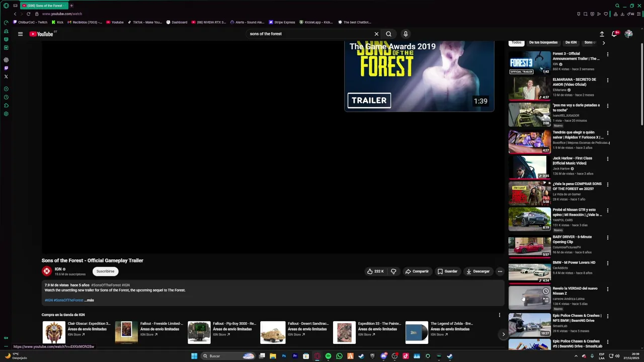Dislike the video

point(393,271)
